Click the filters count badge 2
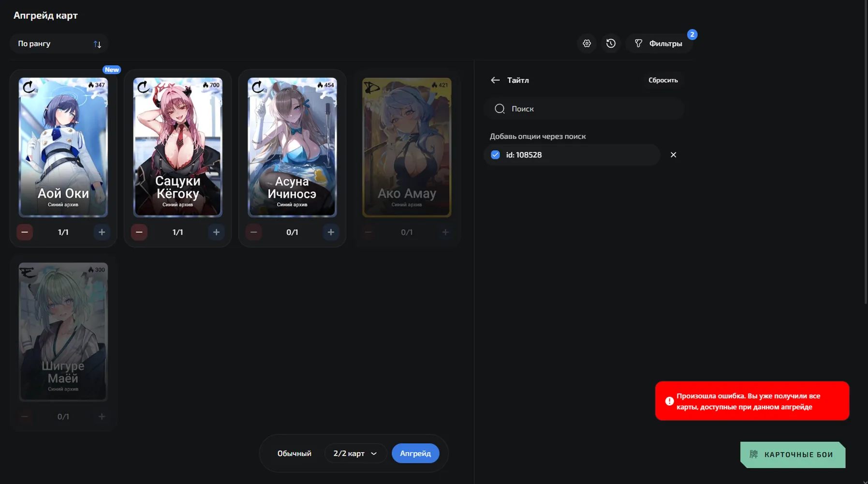The image size is (868, 484). tap(692, 34)
